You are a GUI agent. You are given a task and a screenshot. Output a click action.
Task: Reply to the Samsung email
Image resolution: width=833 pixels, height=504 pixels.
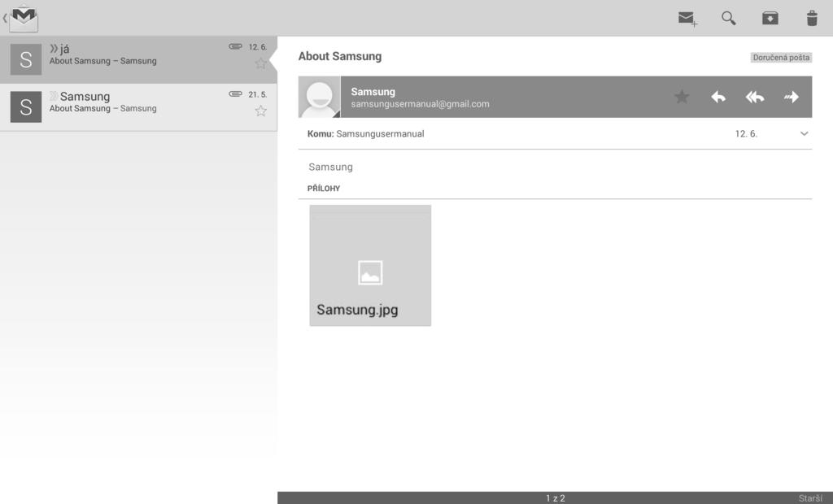coord(718,97)
